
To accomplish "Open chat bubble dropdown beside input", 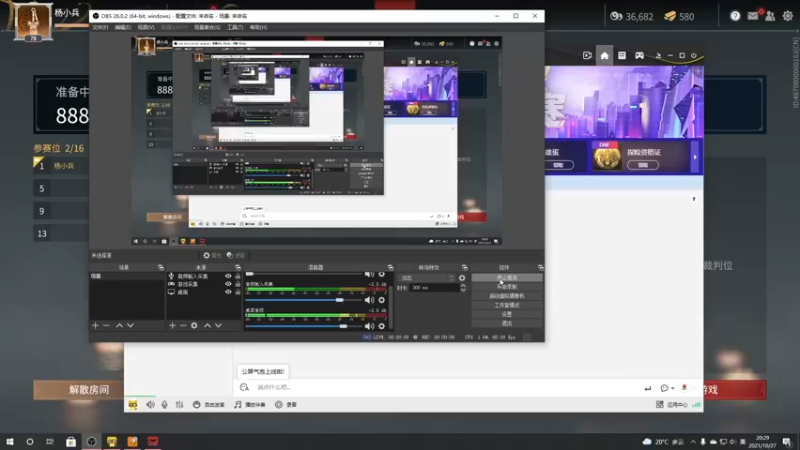I will 667,388.
